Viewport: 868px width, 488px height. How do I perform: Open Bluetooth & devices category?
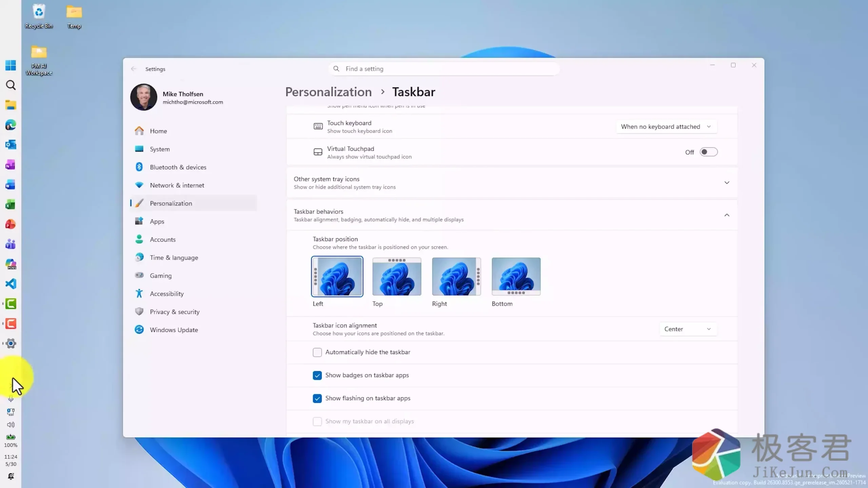193,167
